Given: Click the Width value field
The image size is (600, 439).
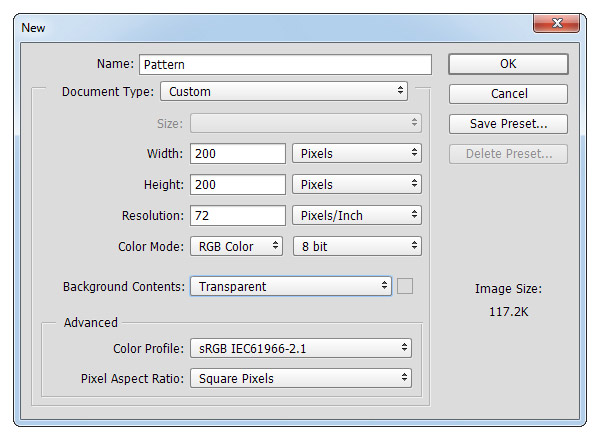Looking at the screenshot, I should [x=238, y=154].
